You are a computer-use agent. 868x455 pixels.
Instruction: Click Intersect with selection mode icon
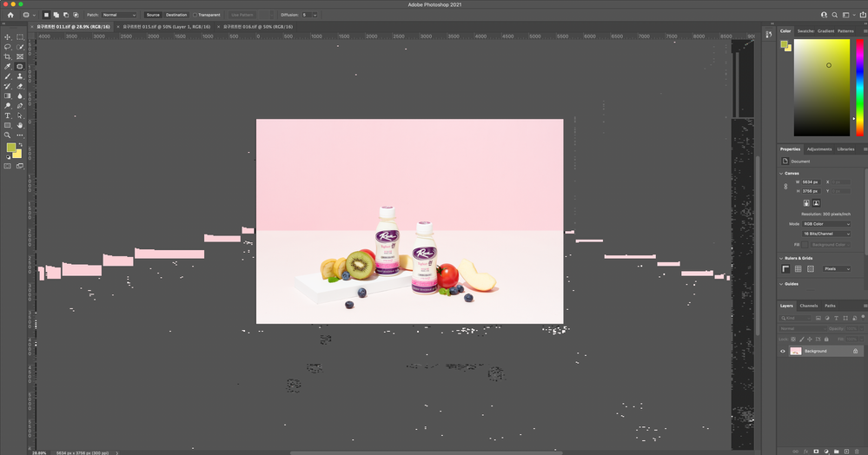coord(76,15)
